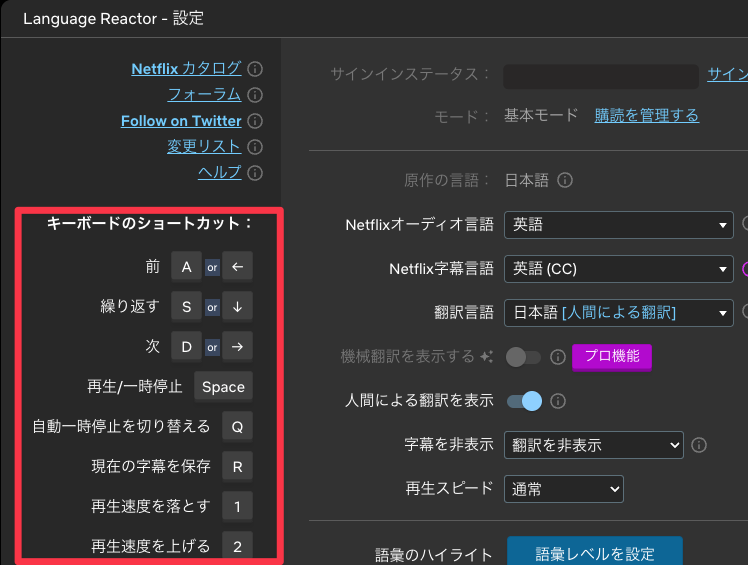The width and height of the screenshot is (748, 565).
Task: Open Netflixオーディオ言語 dropdown
Action: (619, 225)
